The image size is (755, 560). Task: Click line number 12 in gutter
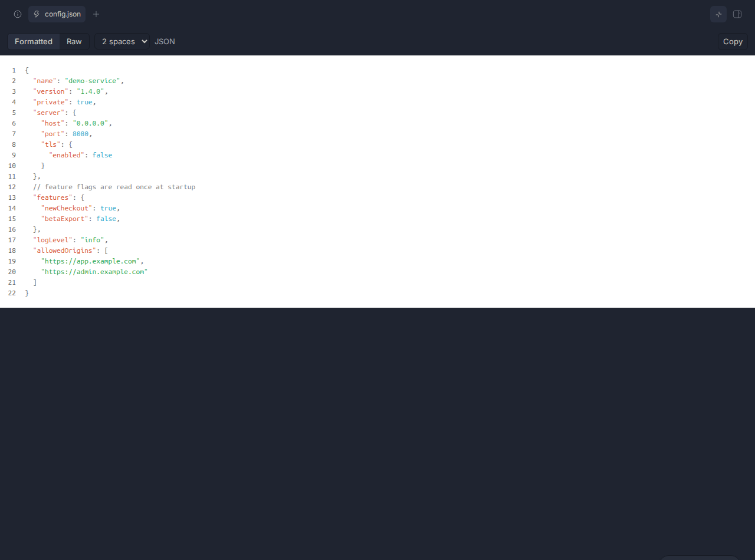12,187
